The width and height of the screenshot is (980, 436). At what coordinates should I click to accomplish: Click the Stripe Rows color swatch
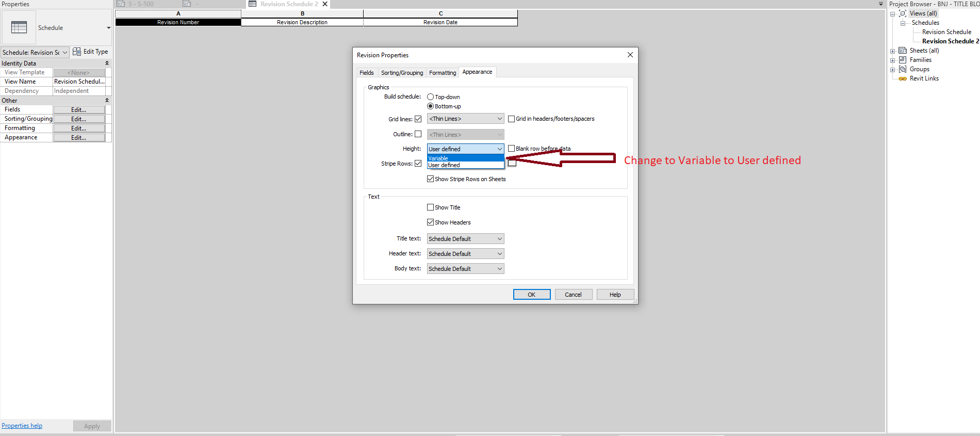coord(512,164)
